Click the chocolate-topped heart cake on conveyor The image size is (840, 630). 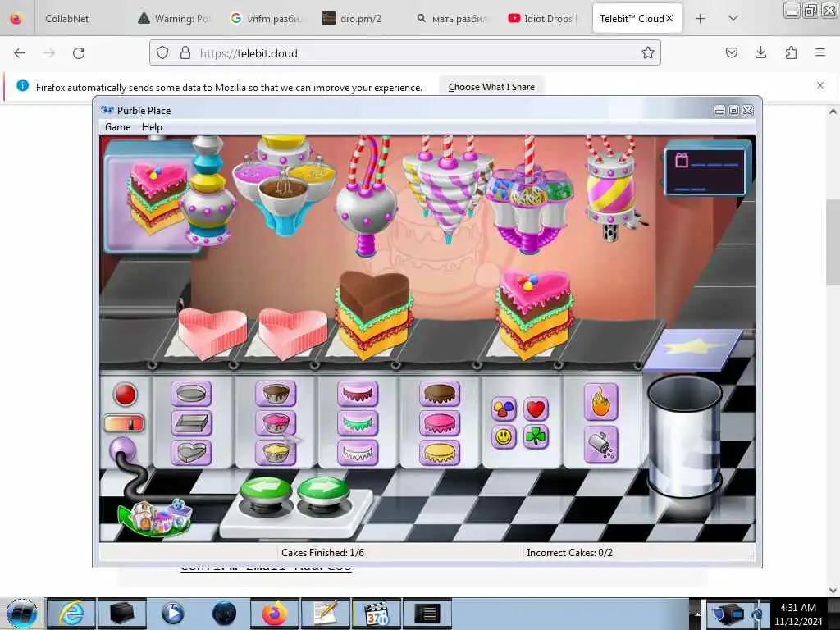tap(374, 314)
